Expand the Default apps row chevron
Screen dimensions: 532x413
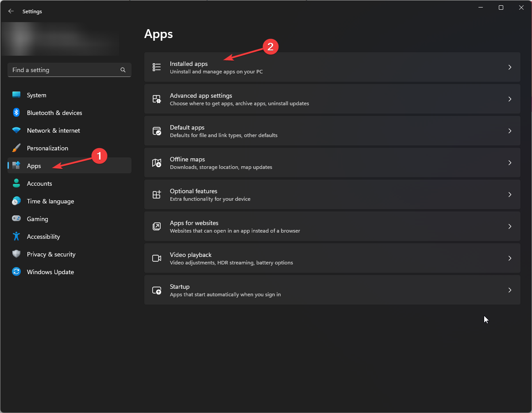click(510, 131)
